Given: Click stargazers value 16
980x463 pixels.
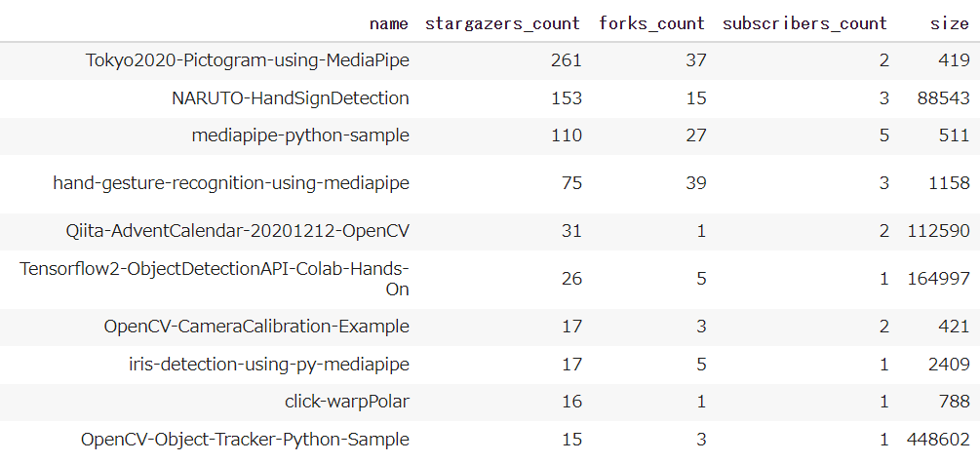Looking at the screenshot, I should click(x=571, y=402).
